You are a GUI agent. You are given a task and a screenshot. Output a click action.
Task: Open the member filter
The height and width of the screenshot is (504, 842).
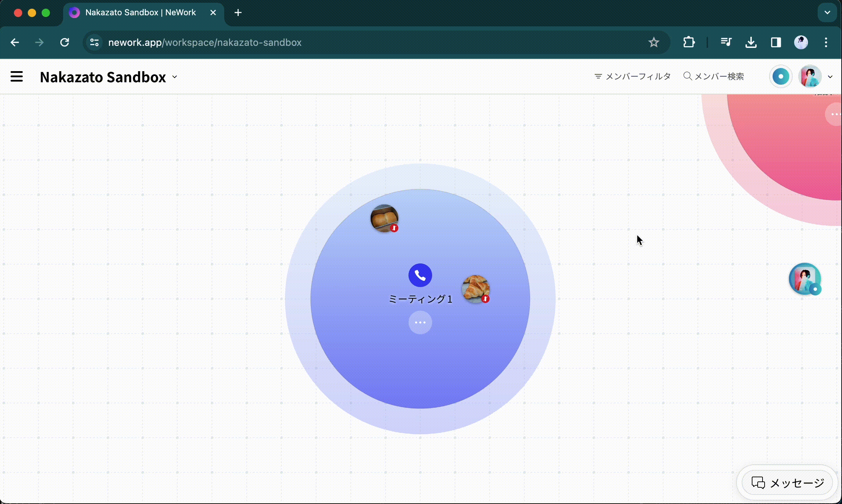click(x=632, y=76)
